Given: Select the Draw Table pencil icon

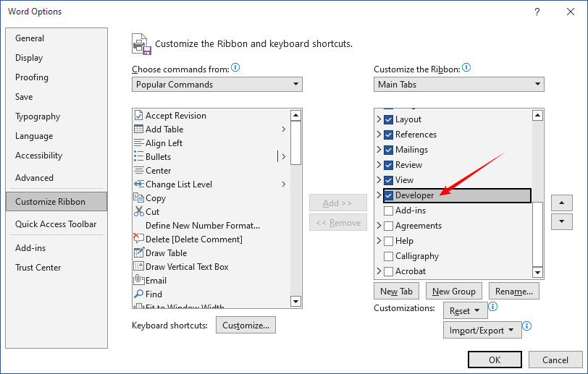Looking at the screenshot, I should pyautogui.click(x=139, y=253).
